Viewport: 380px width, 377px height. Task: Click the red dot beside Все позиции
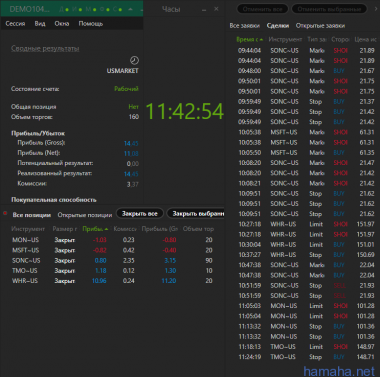(x=5, y=213)
